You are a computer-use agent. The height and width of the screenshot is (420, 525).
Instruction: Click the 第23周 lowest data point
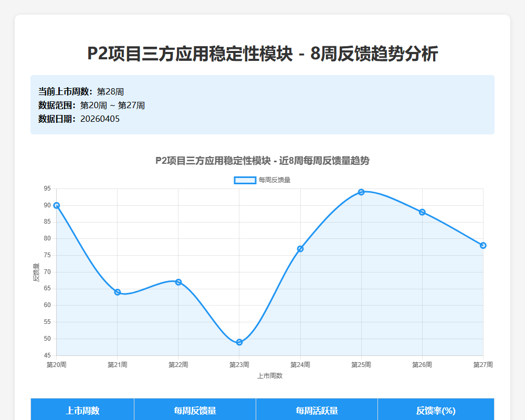pyautogui.click(x=239, y=342)
